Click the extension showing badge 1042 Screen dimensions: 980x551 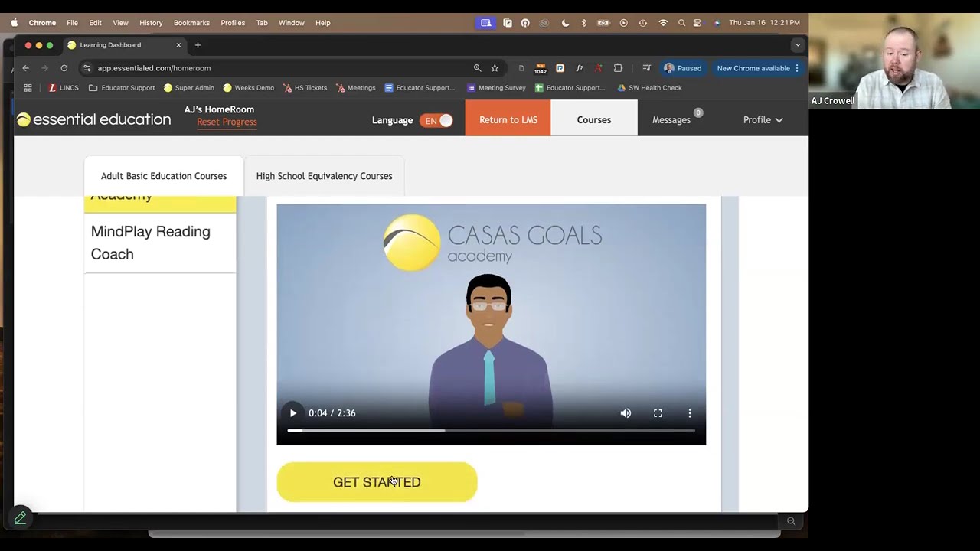(x=541, y=68)
